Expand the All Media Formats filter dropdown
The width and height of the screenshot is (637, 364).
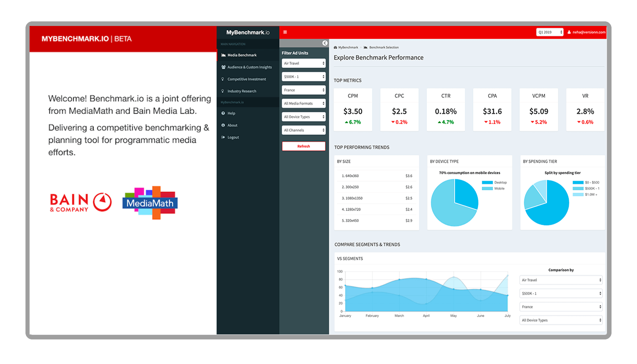[303, 103]
